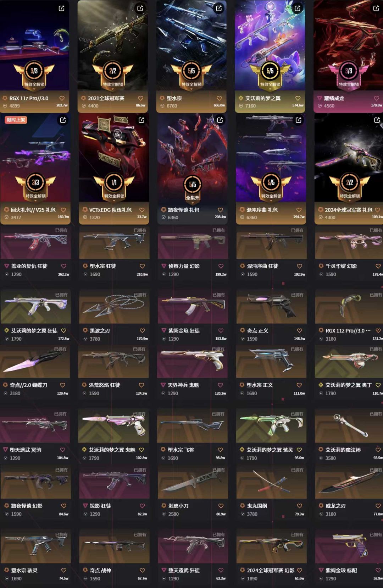This screenshot has height=588, width=383.
Task: Click the 限时上架 limited-time tag
Action: pyautogui.click(x=16, y=120)
